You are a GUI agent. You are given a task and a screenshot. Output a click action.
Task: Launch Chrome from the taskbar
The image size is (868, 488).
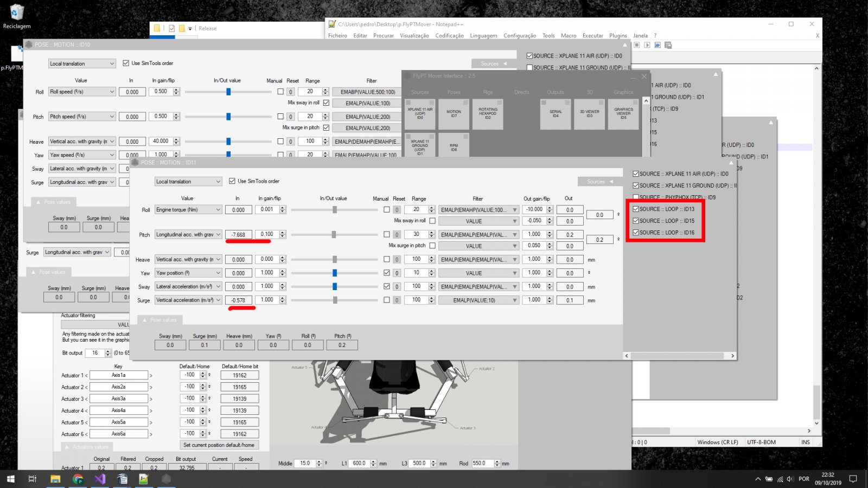coord(78,479)
